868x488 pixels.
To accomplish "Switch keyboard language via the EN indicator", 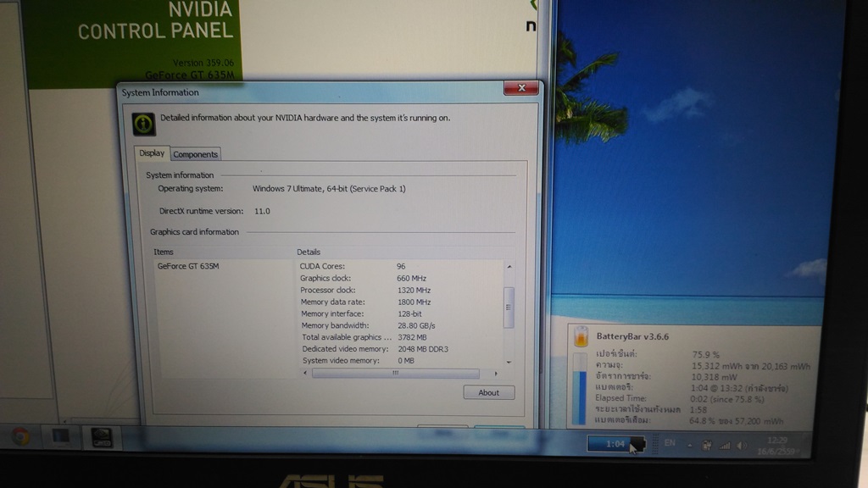I will 670,442.
